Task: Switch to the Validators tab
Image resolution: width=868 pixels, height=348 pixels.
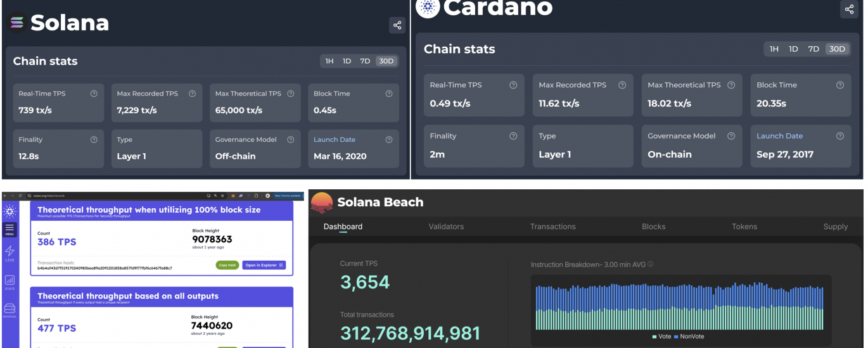Action: point(446,227)
